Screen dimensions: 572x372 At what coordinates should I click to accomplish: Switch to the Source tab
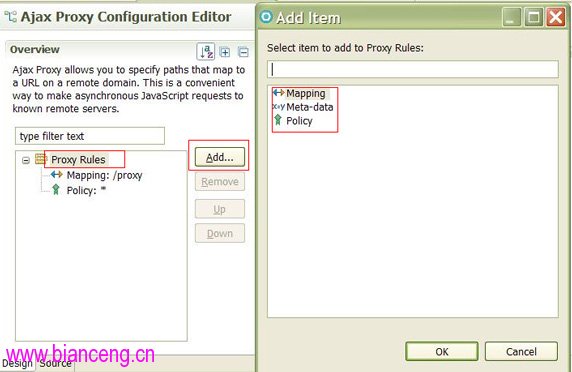[x=55, y=364]
